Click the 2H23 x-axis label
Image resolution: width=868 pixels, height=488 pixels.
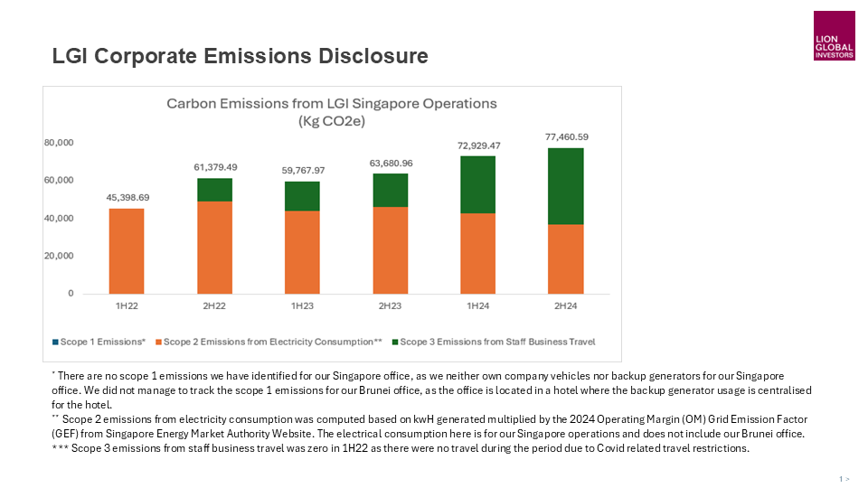(390, 306)
